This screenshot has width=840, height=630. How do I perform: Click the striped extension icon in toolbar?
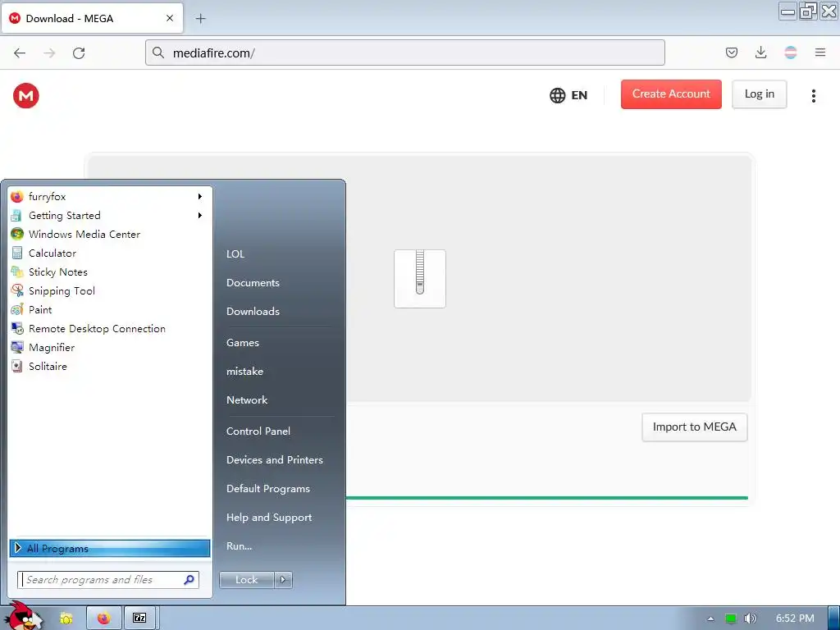click(790, 52)
